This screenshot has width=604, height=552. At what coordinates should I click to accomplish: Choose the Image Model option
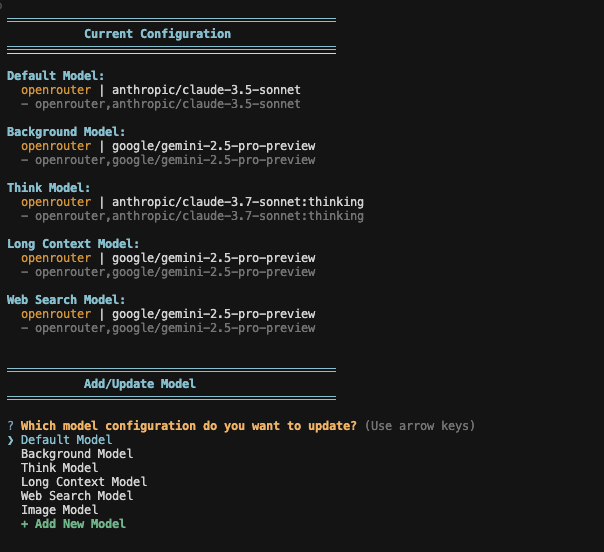click(59, 510)
